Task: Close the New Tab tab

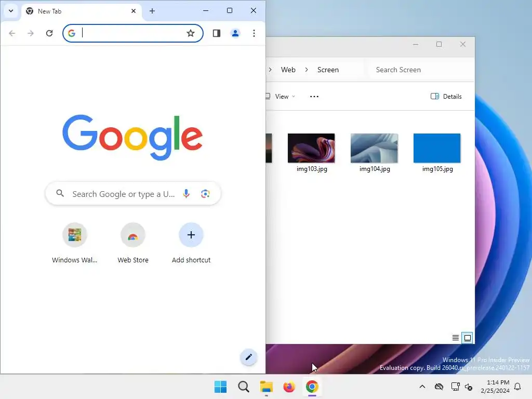Action: [134, 11]
